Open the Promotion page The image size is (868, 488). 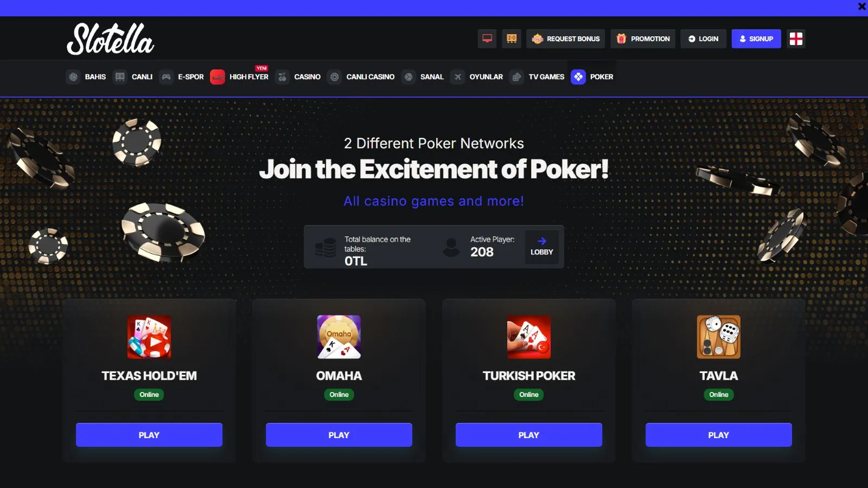[643, 38]
